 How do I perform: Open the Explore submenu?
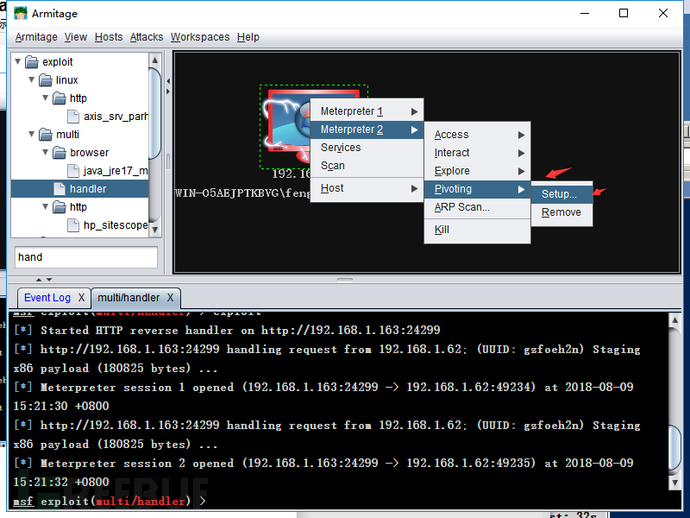(477, 171)
